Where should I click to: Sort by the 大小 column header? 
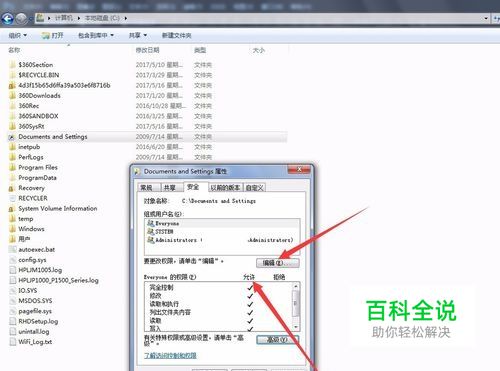[x=259, y=50]
